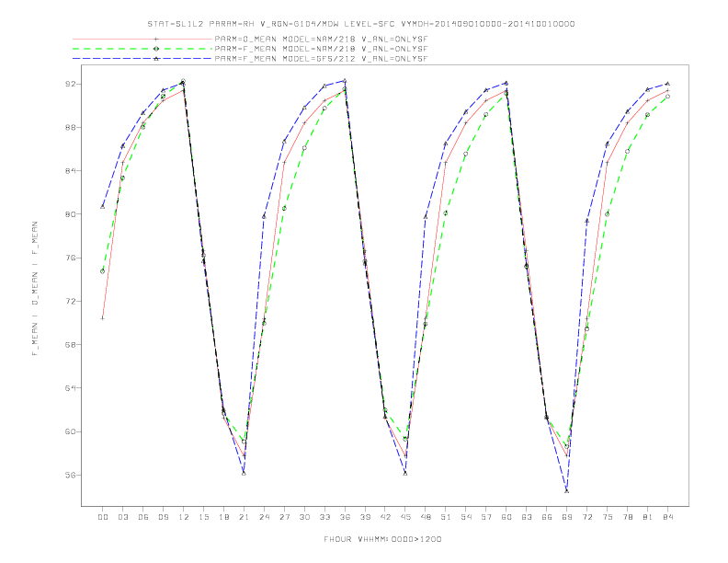Image resolution: width=728 pixels, height=563 pixels.
Task: Click the x-axis forecast hour label 18
Action: 223,517
